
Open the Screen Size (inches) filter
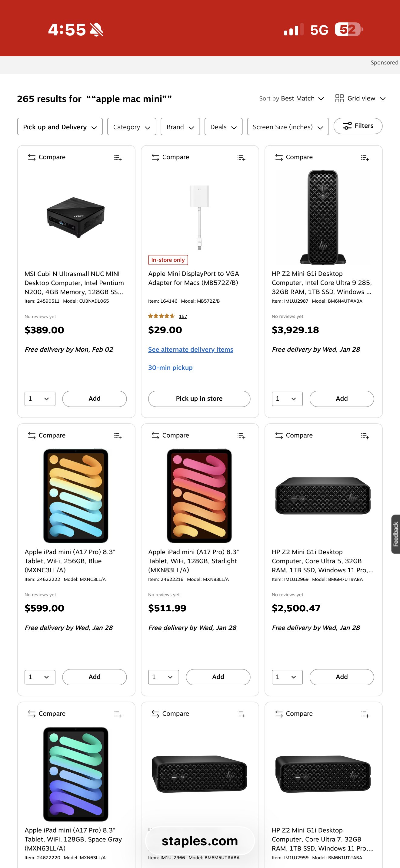point(288,127)
